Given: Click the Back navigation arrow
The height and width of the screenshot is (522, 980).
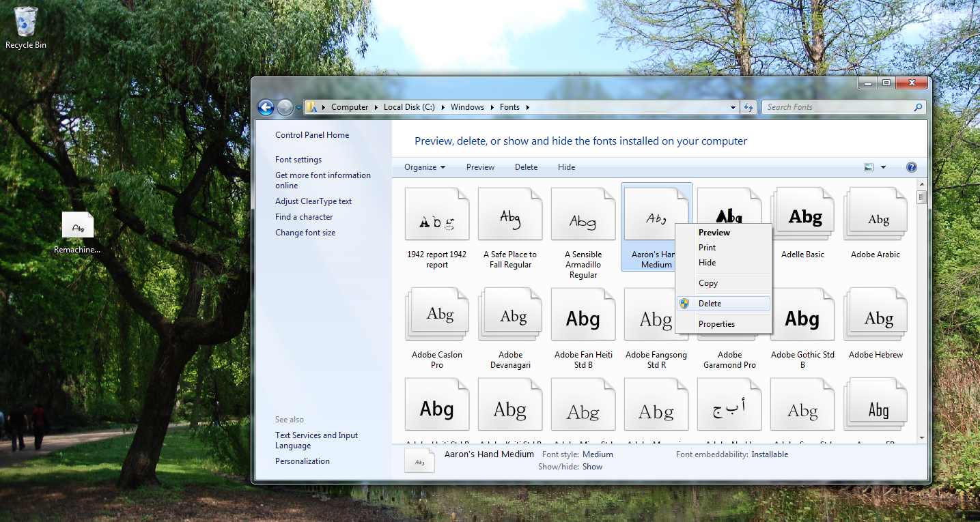Looking at the screenshot, I should click(266, 107).
